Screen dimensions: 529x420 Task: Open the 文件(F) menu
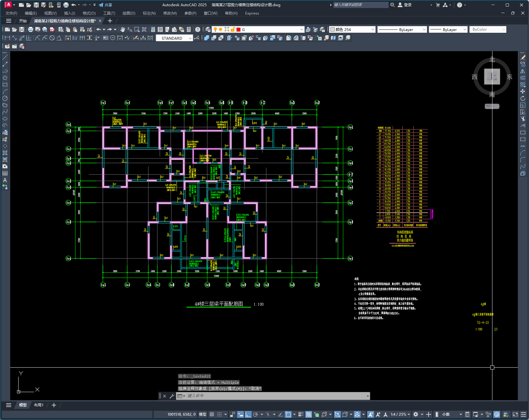point(11,13)
